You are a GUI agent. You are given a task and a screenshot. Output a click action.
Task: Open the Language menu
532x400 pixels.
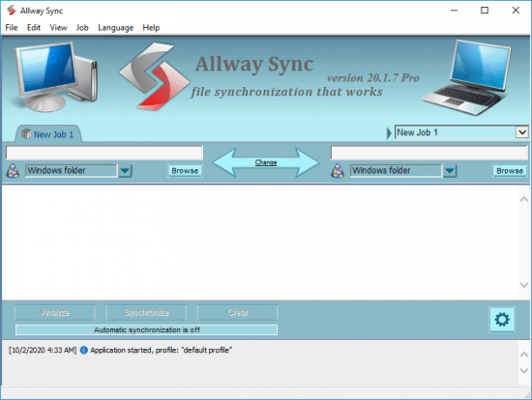[115, 28]
